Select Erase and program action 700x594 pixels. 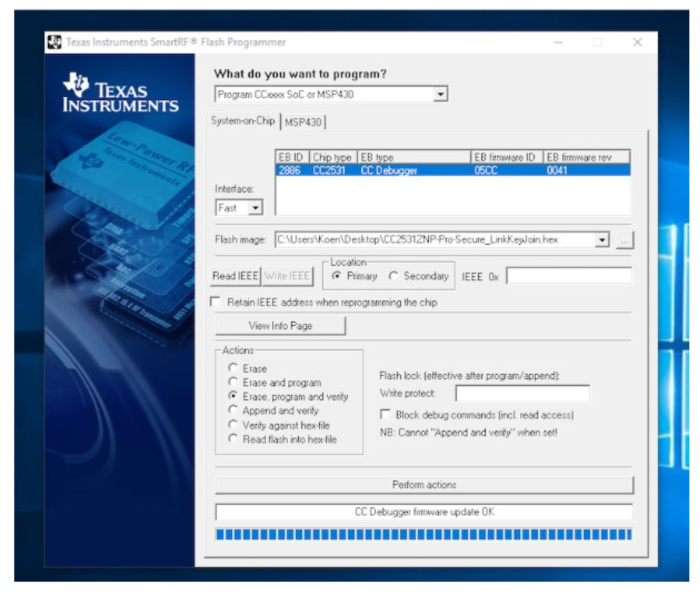(x=233, y=382)
